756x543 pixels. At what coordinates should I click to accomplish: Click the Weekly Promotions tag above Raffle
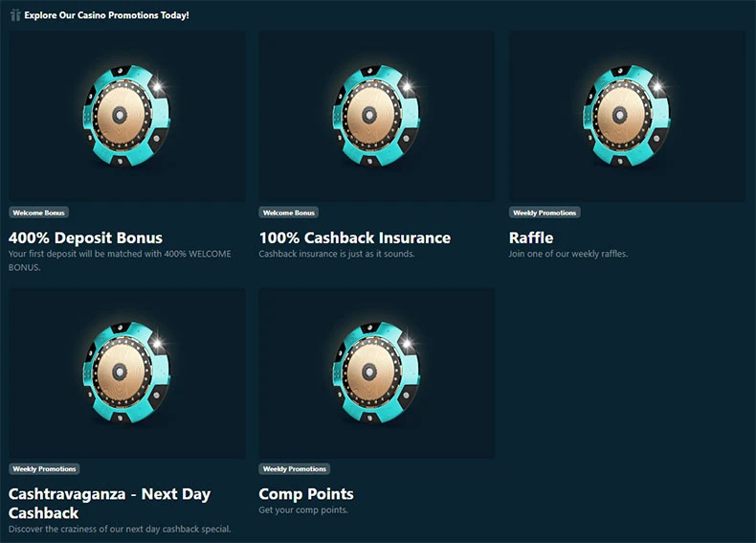point(545,213)
